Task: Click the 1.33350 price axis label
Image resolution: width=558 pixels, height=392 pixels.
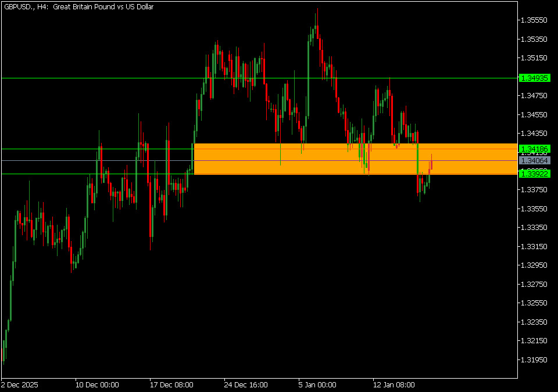Action: [534, 228]
